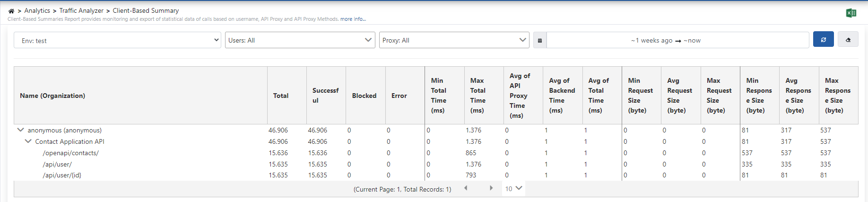This screenshot has height=202, width=868.
Task: Open the calendar icon for date range
Action: tap(540, 40)
